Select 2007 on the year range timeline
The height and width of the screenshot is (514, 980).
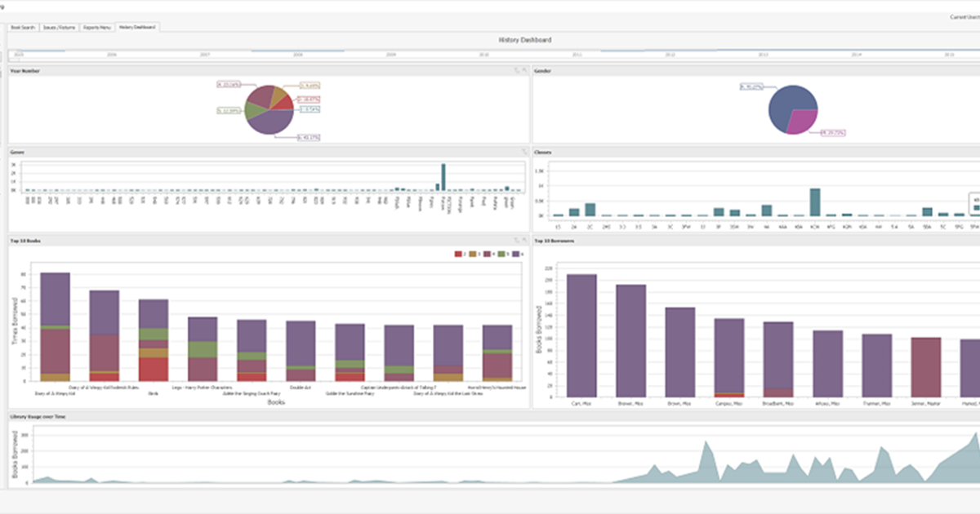point(205,55)
